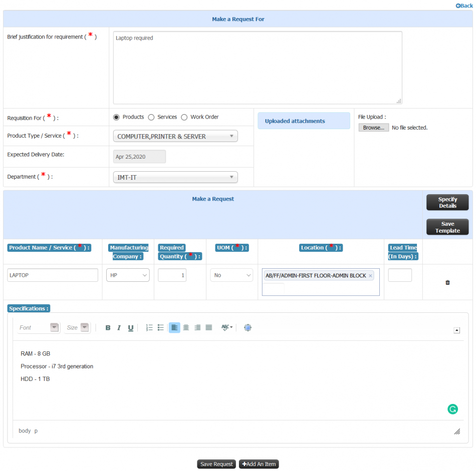Viewport: 476px width, 471px height.
Task: Open Manufacturing Company HP dropdown
Action: coord(128,275)
